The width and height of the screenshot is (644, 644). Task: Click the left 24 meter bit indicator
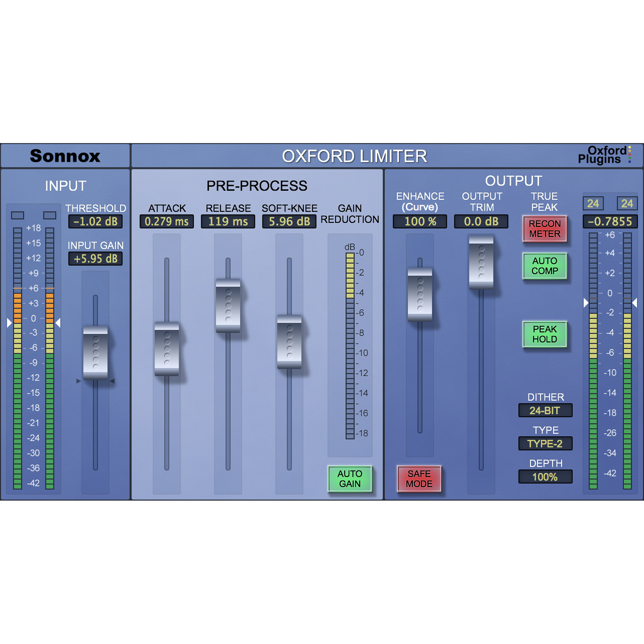point(594,204)
